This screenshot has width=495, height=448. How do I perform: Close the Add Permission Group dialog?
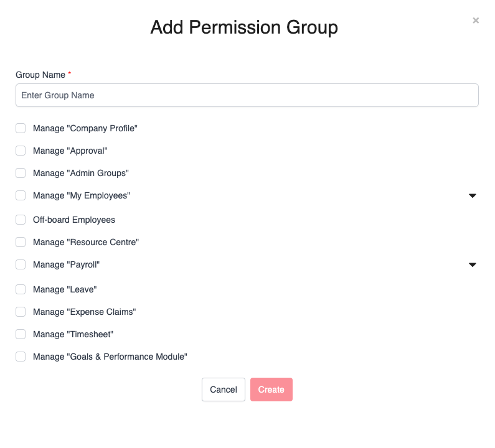[476, 21]
